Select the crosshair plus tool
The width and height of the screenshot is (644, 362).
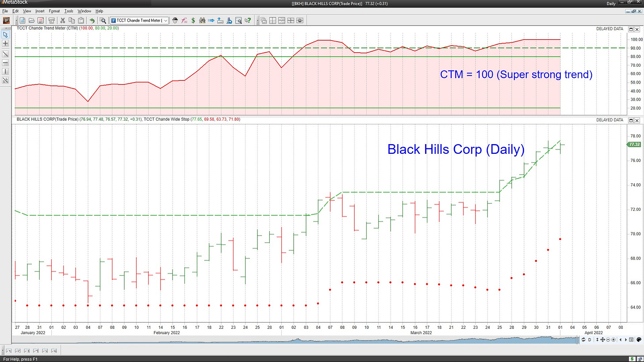click(5, 43)
